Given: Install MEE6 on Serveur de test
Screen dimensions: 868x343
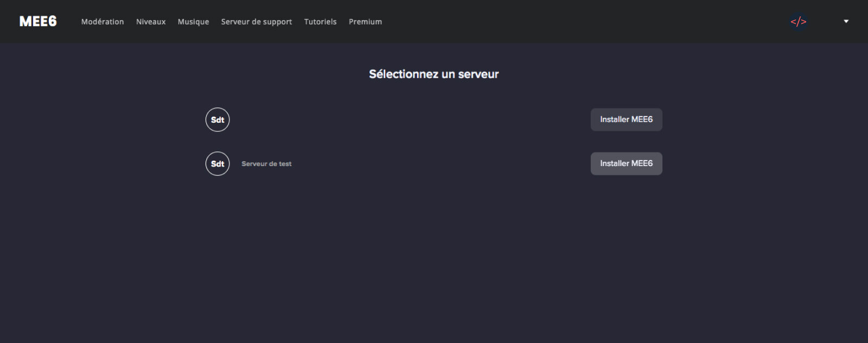Looking at the screenshot, I should tap(626, 163).
